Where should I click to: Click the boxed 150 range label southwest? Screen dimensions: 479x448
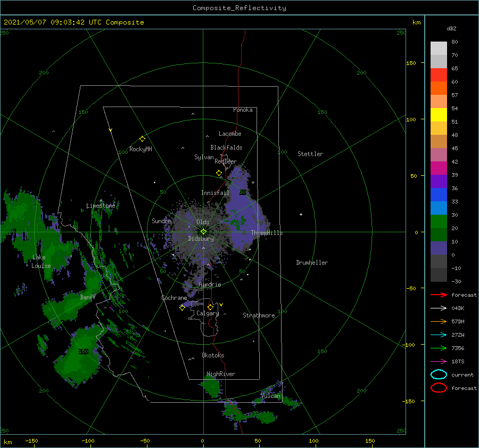(x=84, y=352)
